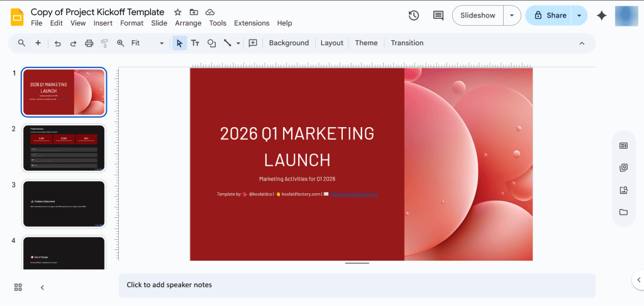This screenshot has width=644, height=306.
Task: Open the Transition panel button
Action: [407, 43]
